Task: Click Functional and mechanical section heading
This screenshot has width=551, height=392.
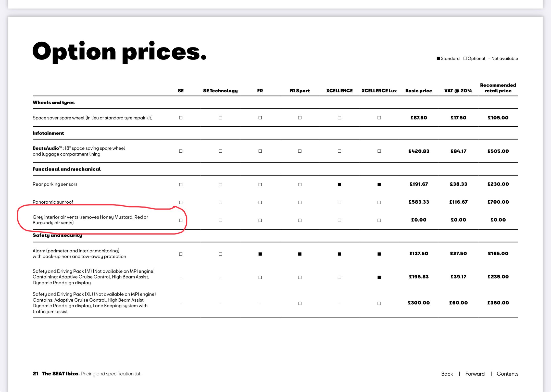Action: click(x=67, y=169)
